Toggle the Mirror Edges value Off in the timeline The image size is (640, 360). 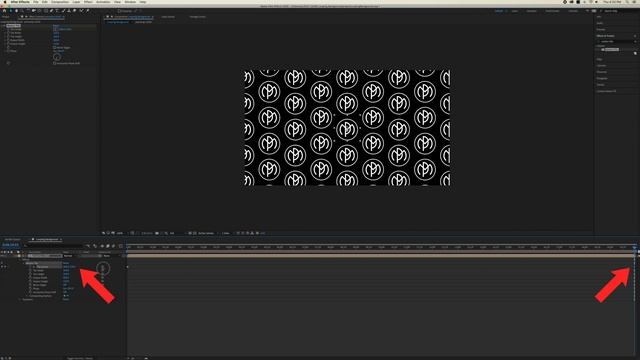(x=65, y=285)
